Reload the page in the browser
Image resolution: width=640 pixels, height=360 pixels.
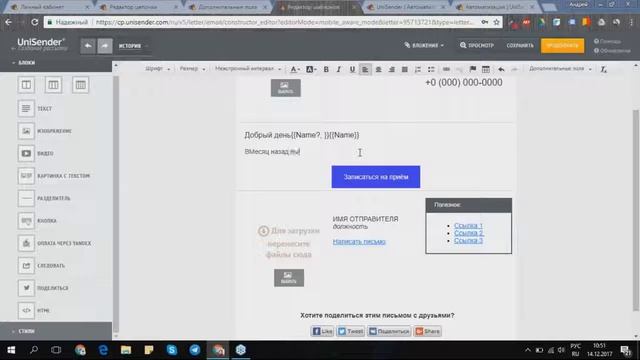coord(34,22)
